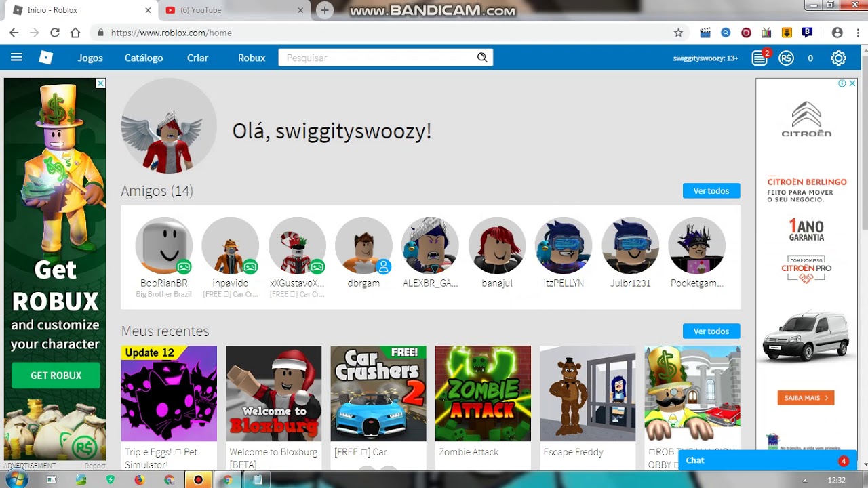Screen dimensions: 868x488
Task: Open the swiggityswoozy profile link
Action: click(705, 58)
